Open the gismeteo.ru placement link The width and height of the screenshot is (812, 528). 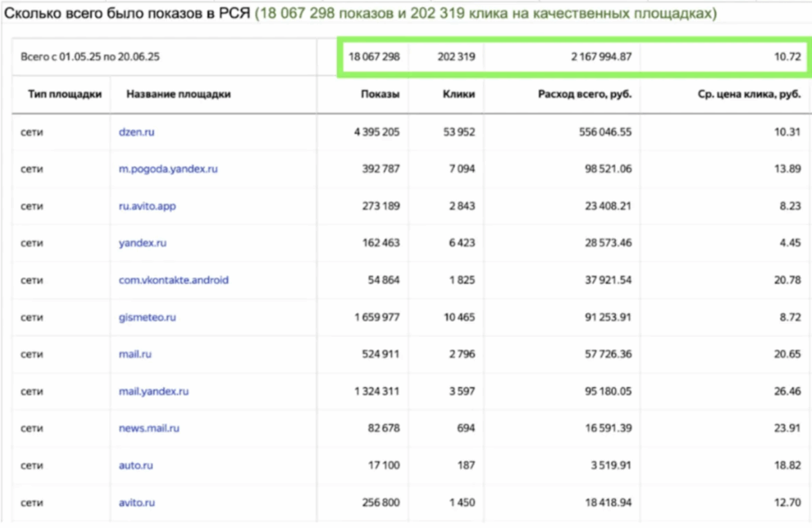pos(147,317)
